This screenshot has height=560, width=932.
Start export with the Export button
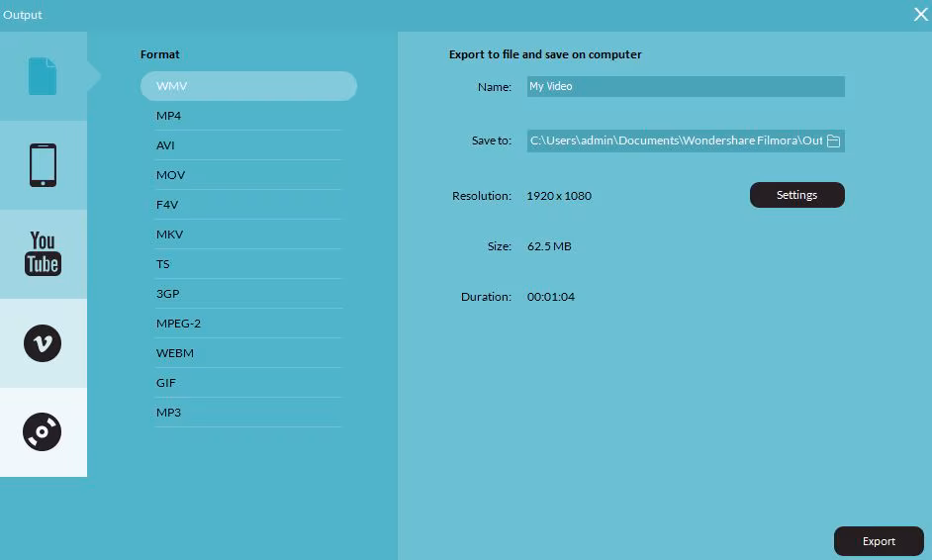(x=879, y=541)
